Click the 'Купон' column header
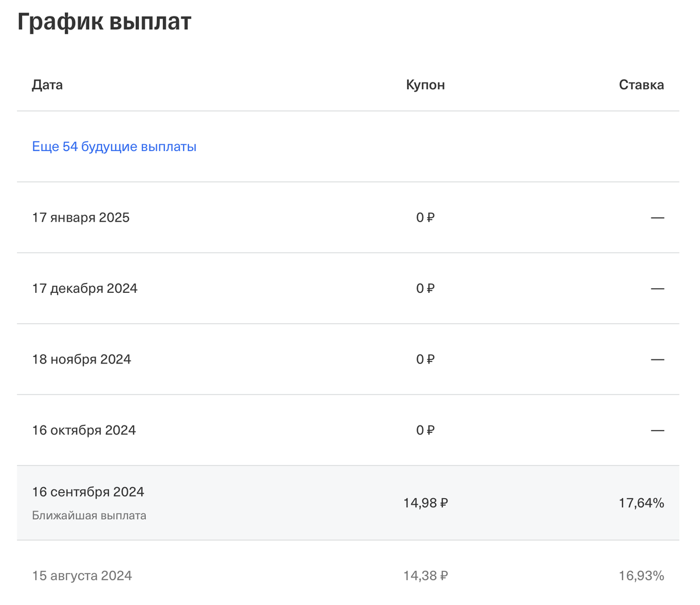 (x=426, y=85)
